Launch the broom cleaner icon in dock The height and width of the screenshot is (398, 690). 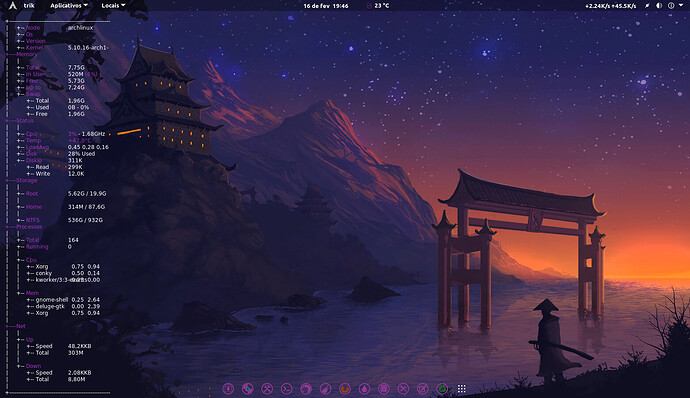325,388
